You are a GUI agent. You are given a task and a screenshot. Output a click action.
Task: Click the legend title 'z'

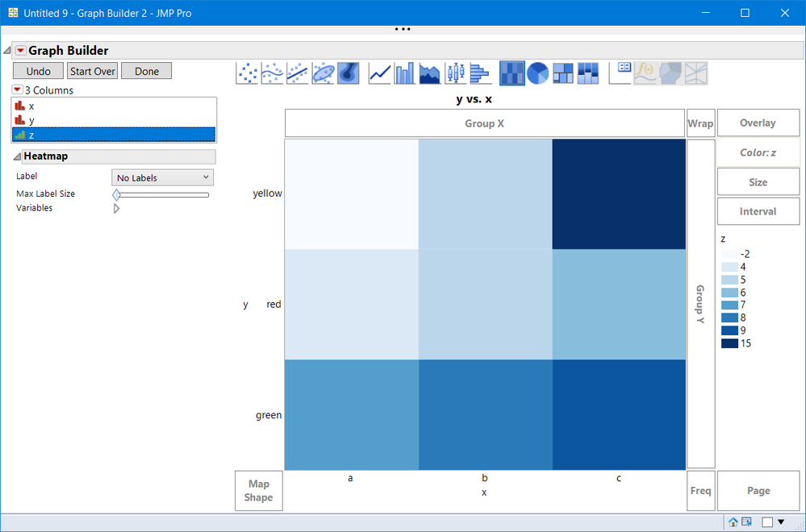click(723, 239)
